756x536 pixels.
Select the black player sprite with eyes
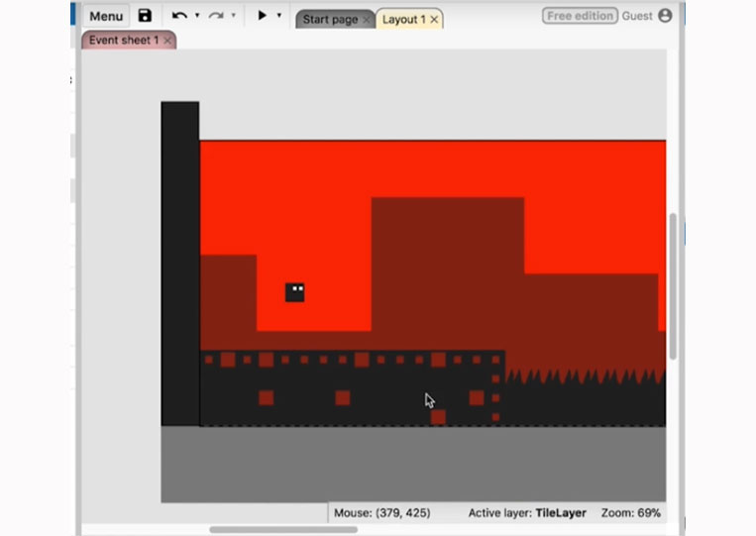(x=294, y=292)
